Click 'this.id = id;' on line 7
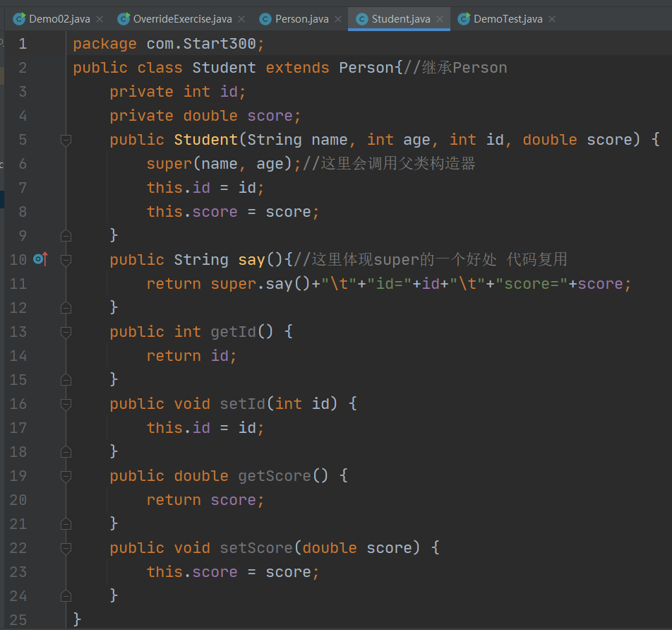Screen dimensions: 672x630 205,188
